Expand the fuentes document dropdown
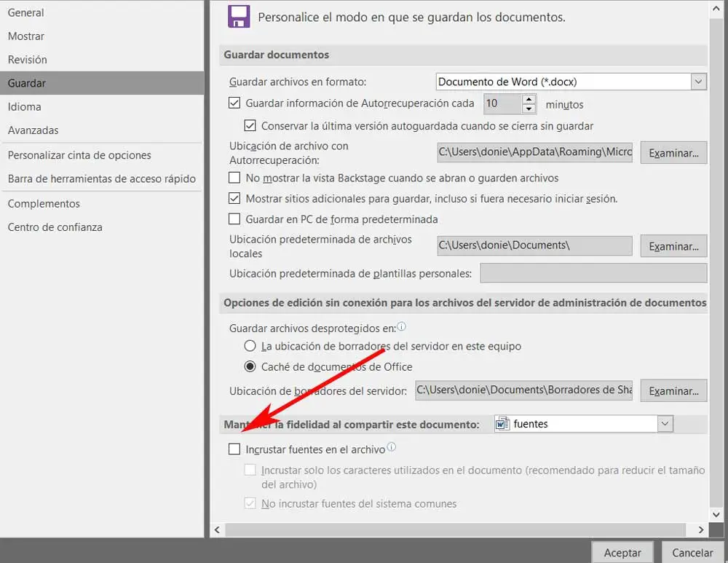The height and width of the screenshot is (563, 728). [665, 424]
